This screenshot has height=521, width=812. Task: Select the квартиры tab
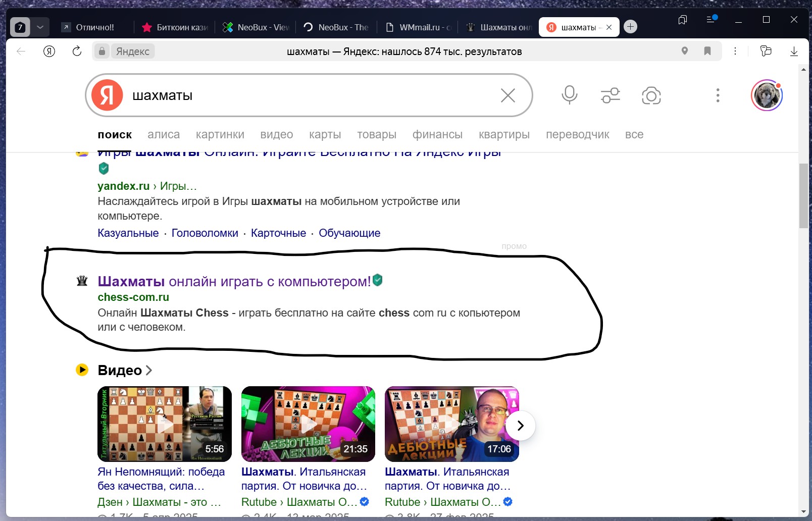(504, 135)
